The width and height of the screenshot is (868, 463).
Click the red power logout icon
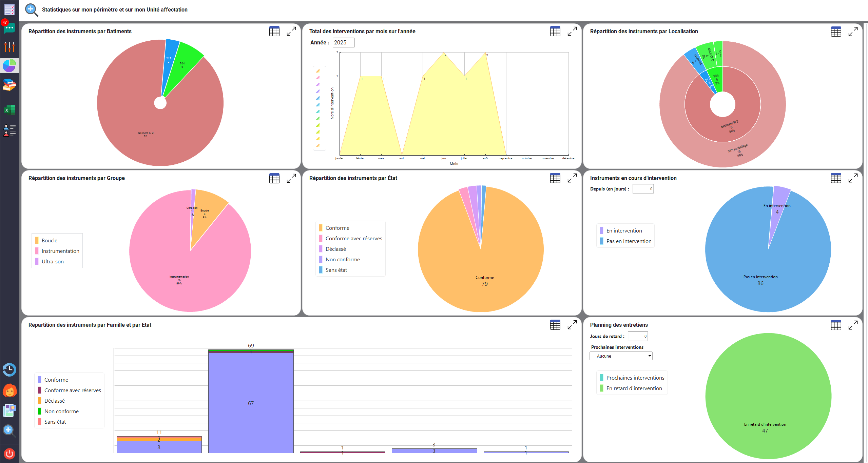pyautogui.click(x=9, y=454)
